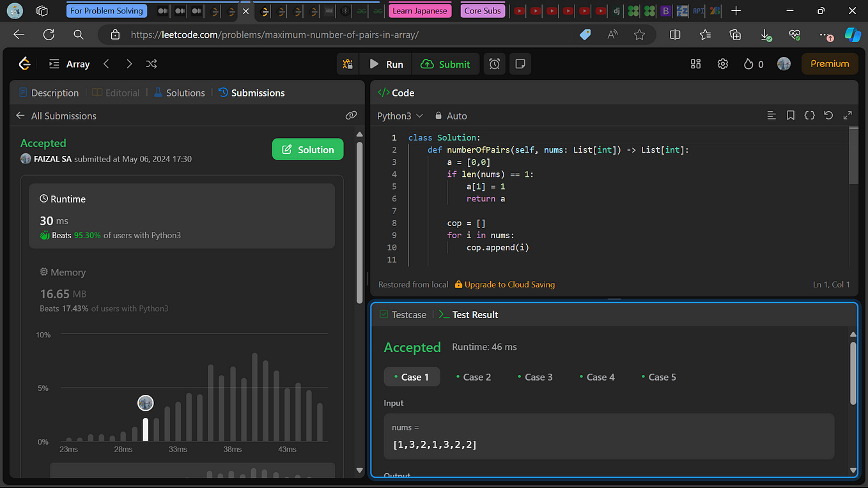Select the Test Result tab
Viewport: 868px width, 488px height.
point(469,314)
